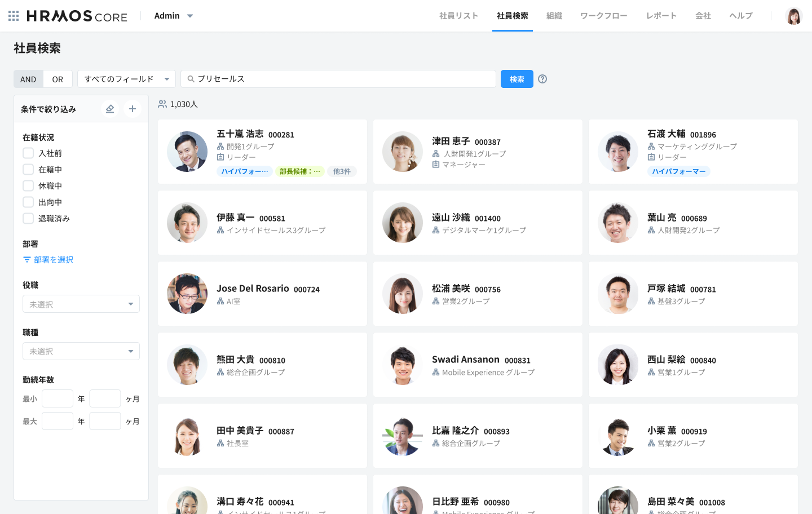Open the profile avatar at top right
Screen dimensions: 812x514
[x=794, y=16]
